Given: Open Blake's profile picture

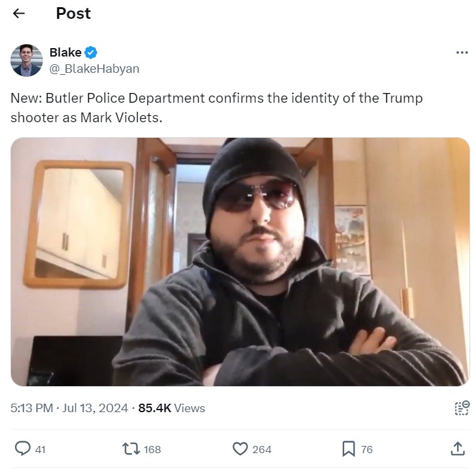Looking at the screenshot, I should tap(27, 60).
